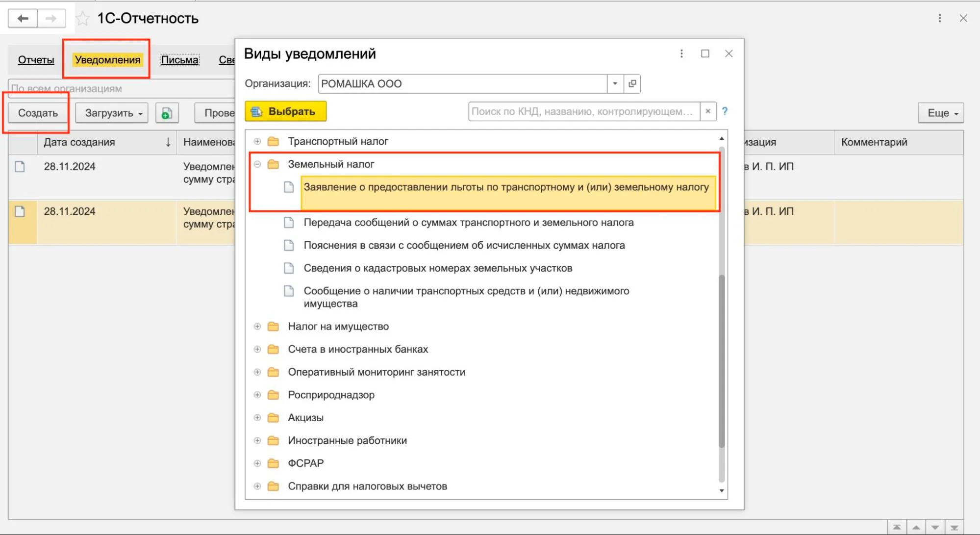
Task: Click the Создать button
Action: point(38,113)
